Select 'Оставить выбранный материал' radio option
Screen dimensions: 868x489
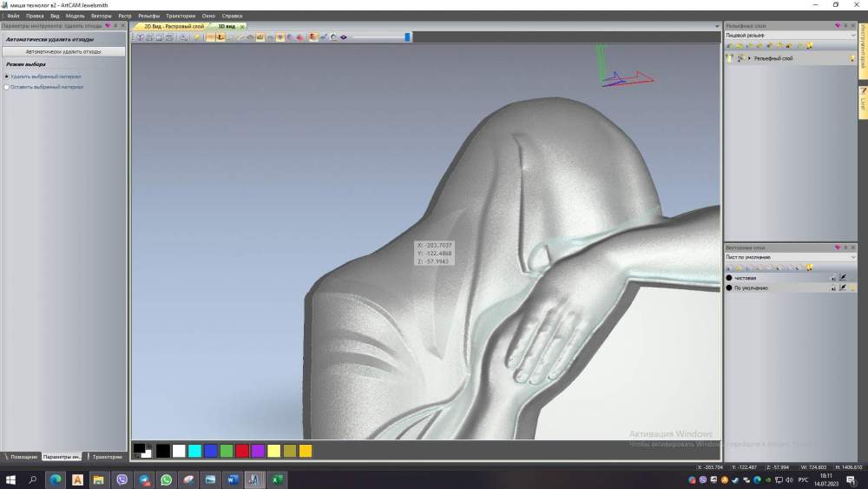[x=7, y=87]
